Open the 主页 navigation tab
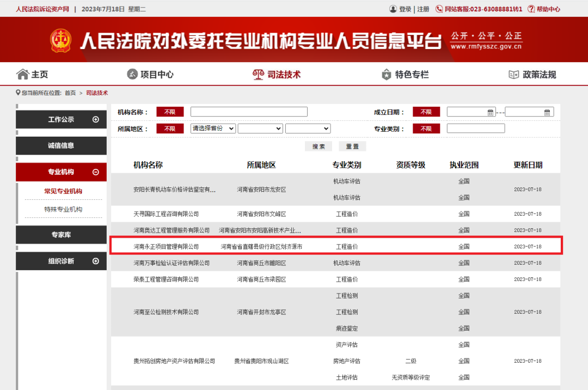 32,74
